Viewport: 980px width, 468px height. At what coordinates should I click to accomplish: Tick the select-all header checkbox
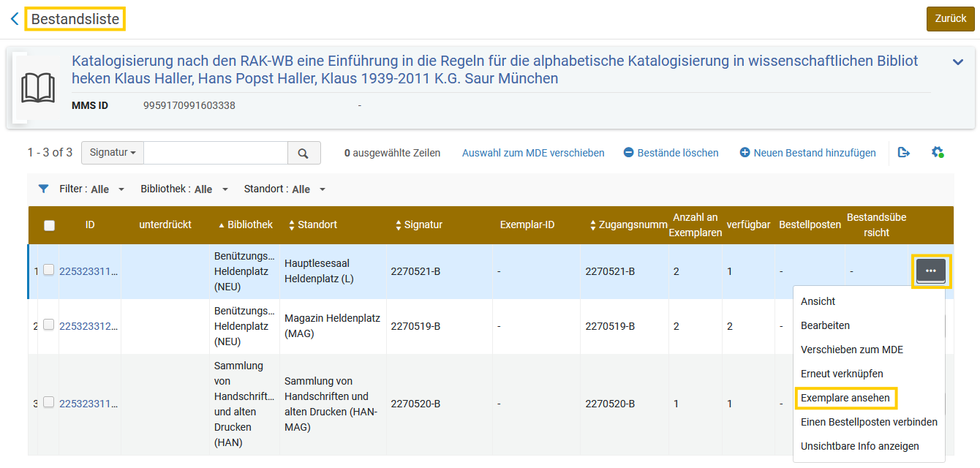click(x=50, y=225)
